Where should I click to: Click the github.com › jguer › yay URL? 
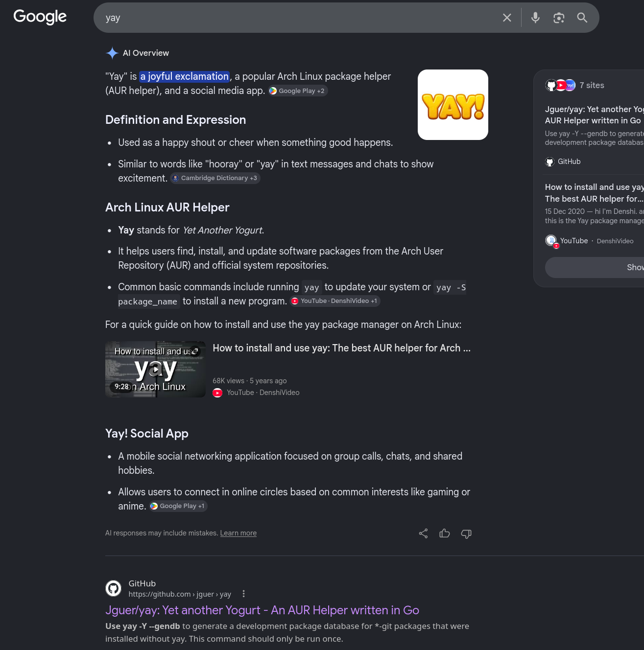[x=180, y=594]
